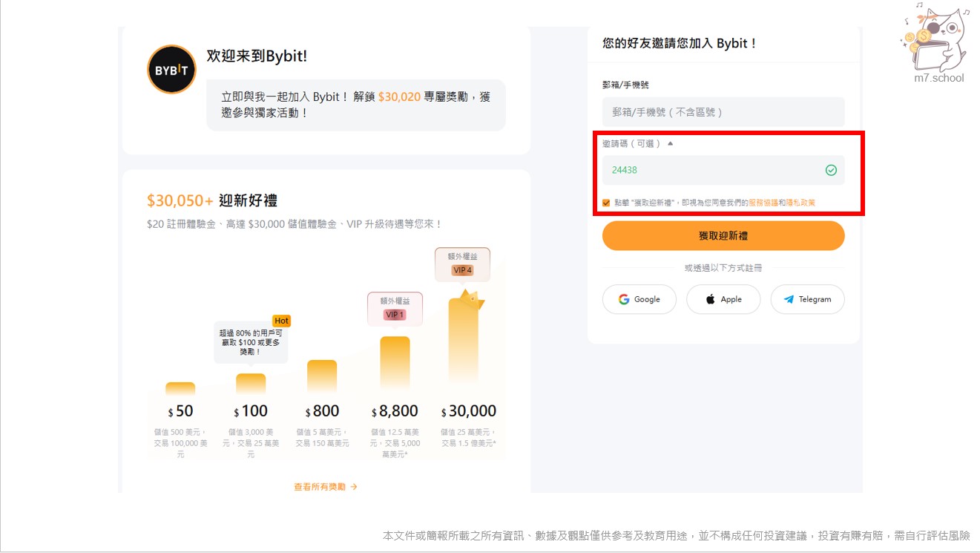
Task: Click the 您的好友邀請您加入 Bybit！ heading
Action: 680,43
